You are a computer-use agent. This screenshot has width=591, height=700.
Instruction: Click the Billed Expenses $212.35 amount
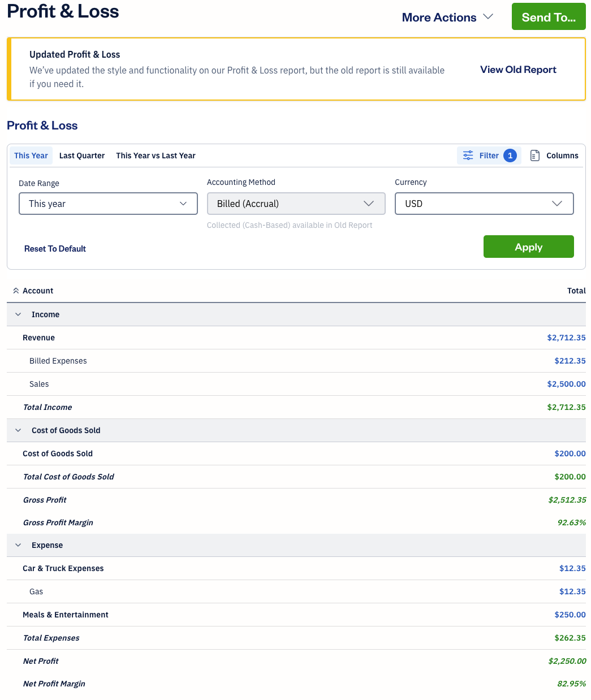coord(570,361)
